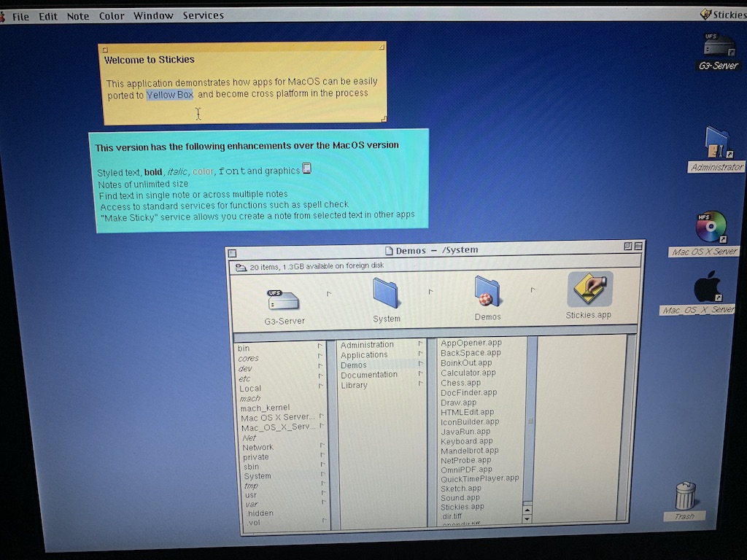The image size is (747, 560).
Task: Click the embedded graphic icon in cyan note
Action: click(x=307, y=169)
